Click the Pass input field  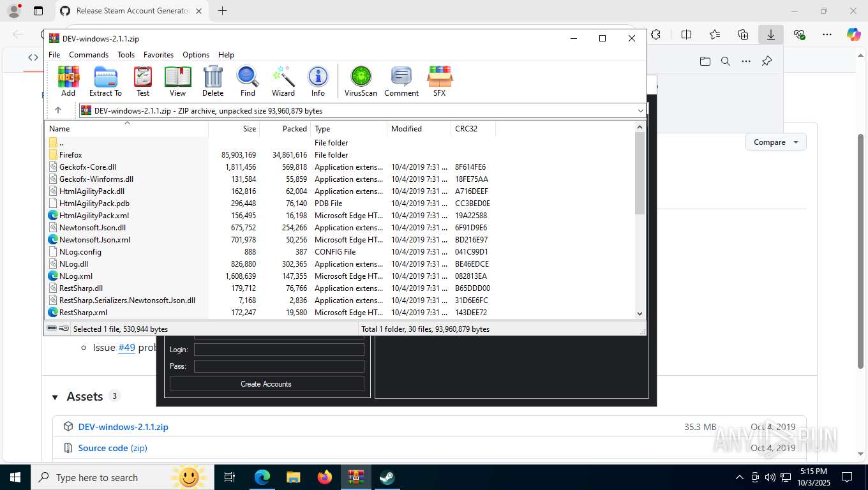tap(279, 366)
